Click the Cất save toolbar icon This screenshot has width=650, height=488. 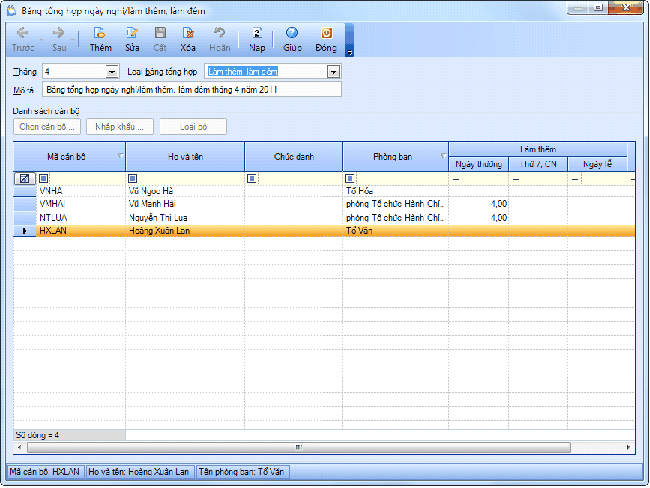(x=160, y=33)
